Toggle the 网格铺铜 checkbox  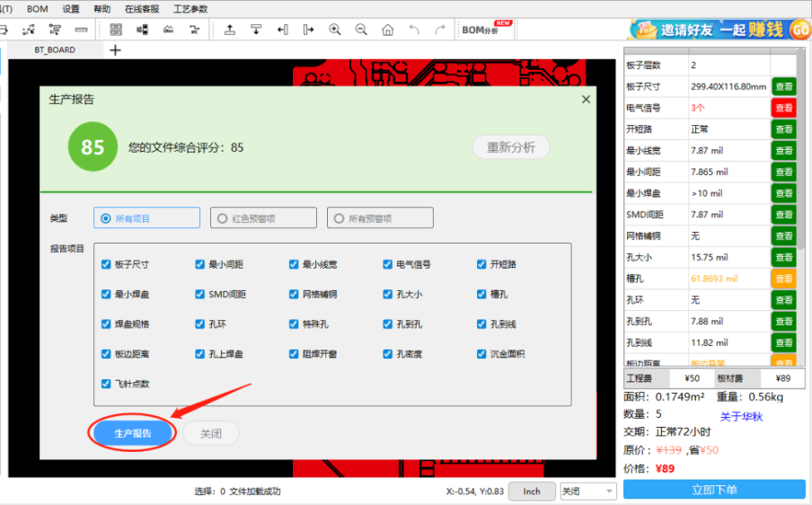(294, 294)
